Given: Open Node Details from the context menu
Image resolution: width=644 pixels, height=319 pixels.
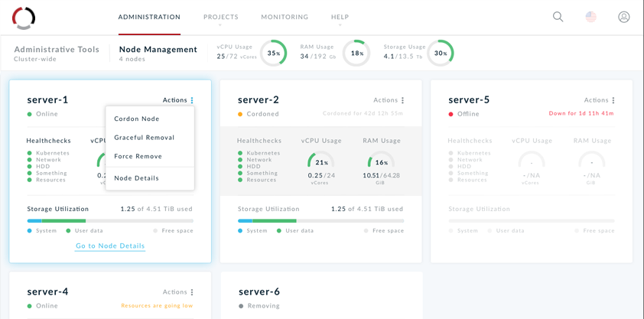Looking at the screenshot, I should [x=137, y=178].
